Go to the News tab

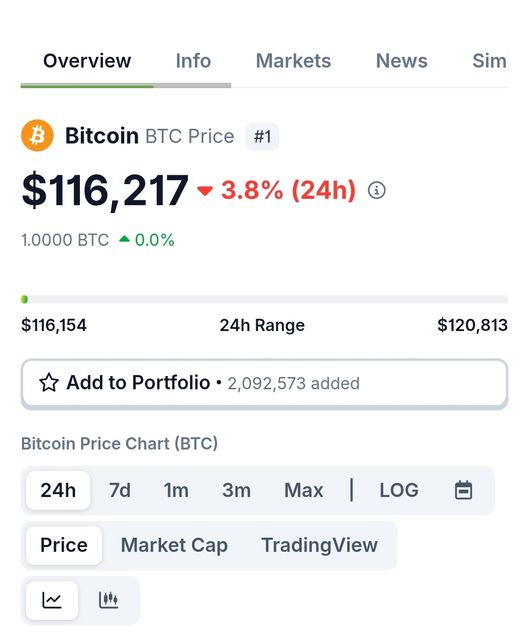(402, 61)
